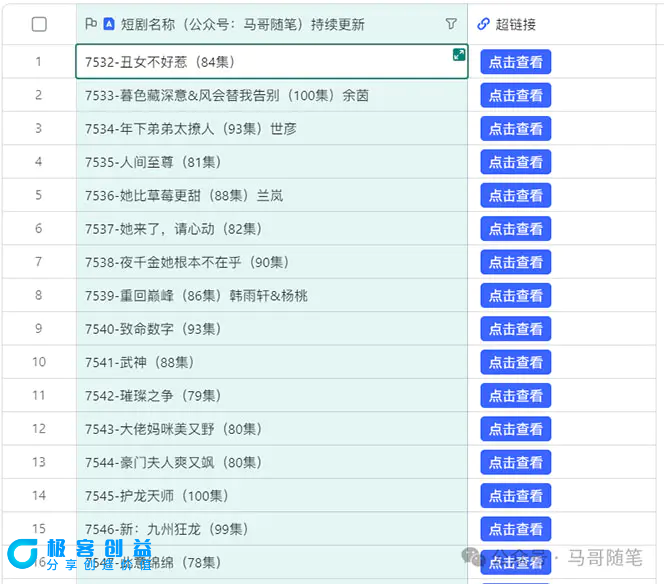Click row number 8
Image resolution: width=664 pixels, height=584 pixels.
(x=39, y=296)
